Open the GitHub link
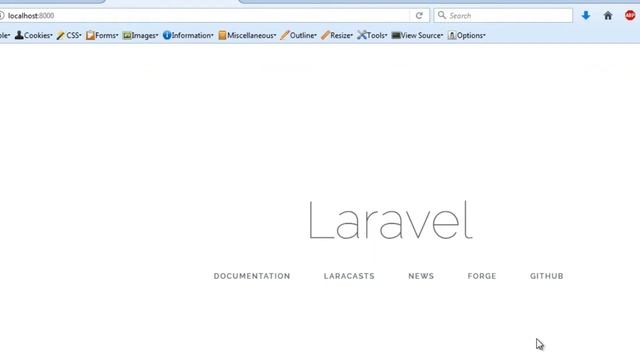640x360 pixels. pyautogui.click(x=547, y=276)
